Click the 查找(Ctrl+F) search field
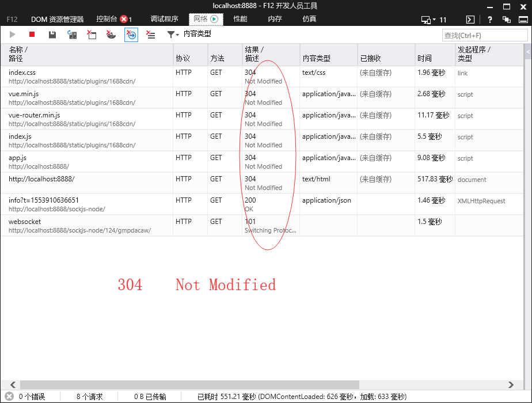Image resolution: width=532 pixels, height=403 pixels. (485, 35)
